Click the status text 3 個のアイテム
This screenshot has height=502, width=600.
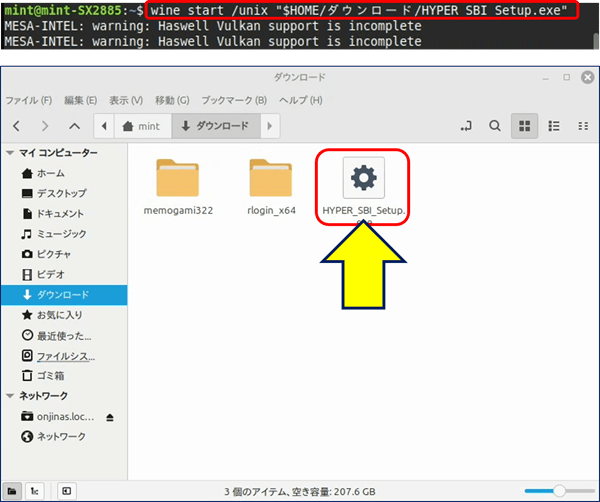(x=255, y=492)
